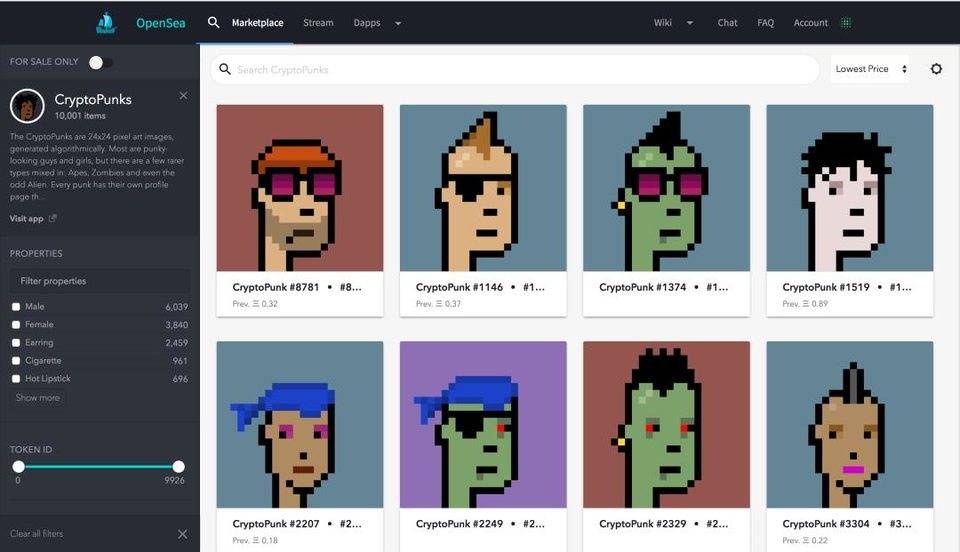Open the CryptoPunk #2329 title link
The height and width of the screenshot is (552, 960).
click(642, 524)
